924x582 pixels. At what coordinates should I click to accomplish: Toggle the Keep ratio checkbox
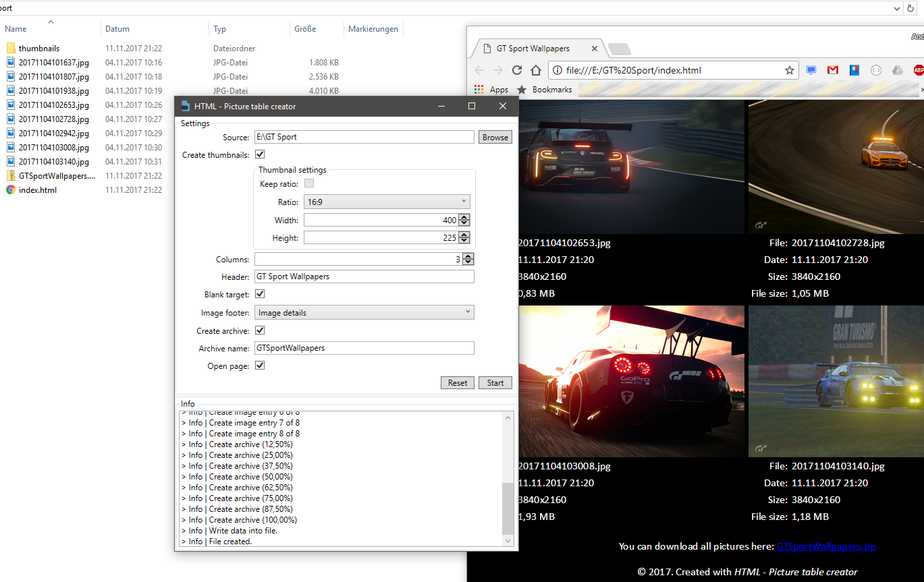(309, 183)
